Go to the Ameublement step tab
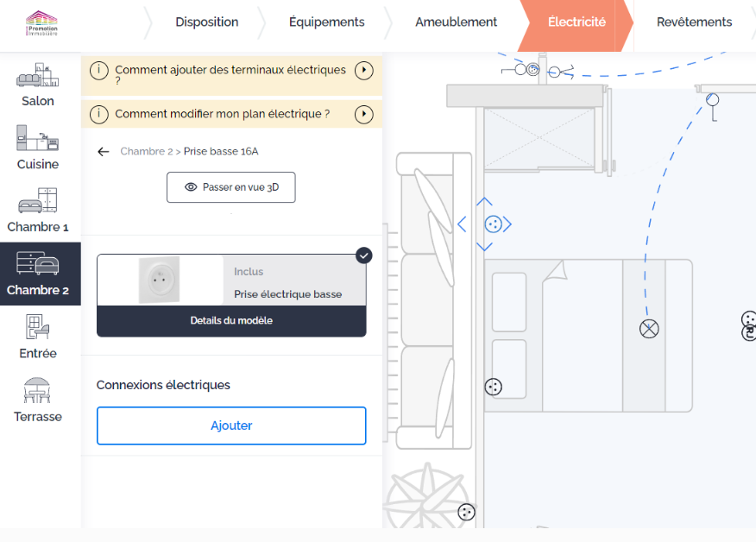Viewport: 756px width, 542px height. (456, 22)
